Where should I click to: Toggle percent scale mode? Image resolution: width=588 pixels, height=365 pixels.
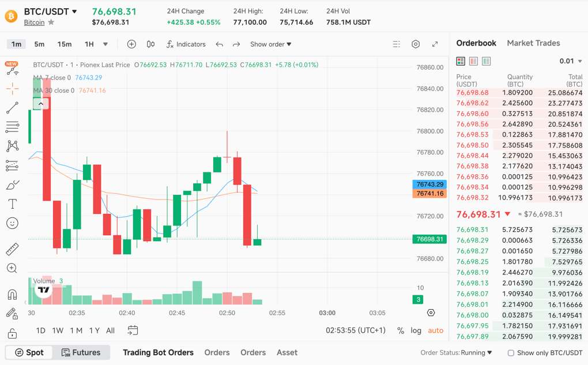click(x=401, y=330)
